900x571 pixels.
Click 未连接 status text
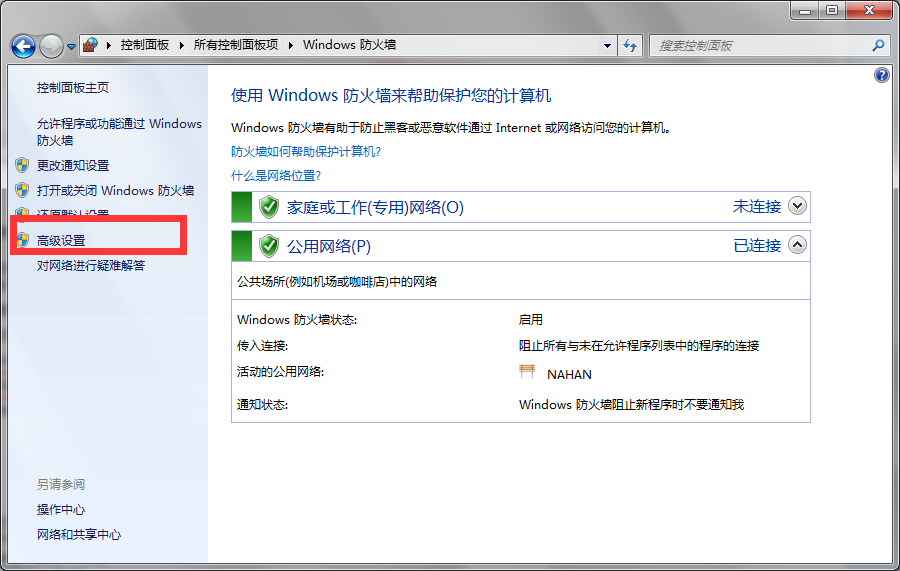tap(757, 207)
